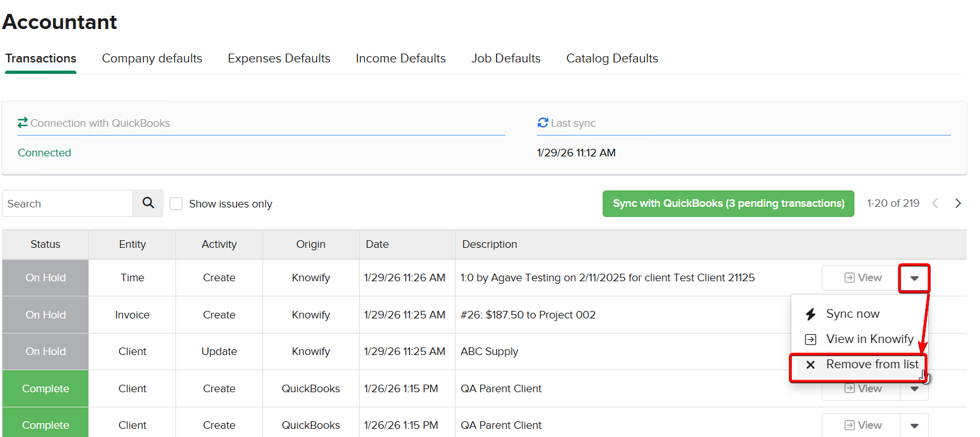Expand dropdown for last QA Parent Client row

[914, 426]
